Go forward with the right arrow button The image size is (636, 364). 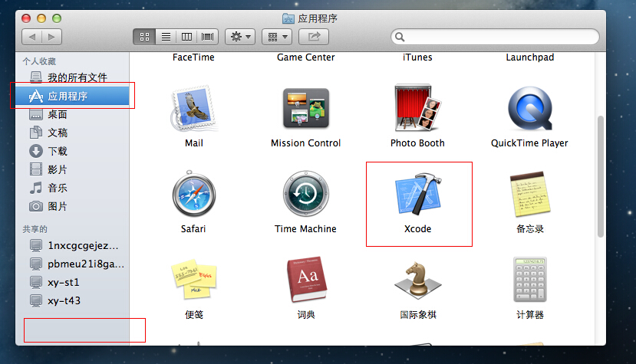(51, 37)
